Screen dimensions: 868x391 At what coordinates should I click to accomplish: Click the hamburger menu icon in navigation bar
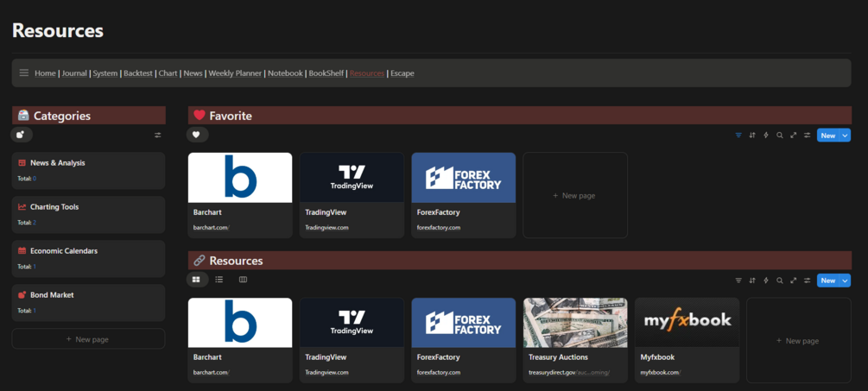(24, 73)
